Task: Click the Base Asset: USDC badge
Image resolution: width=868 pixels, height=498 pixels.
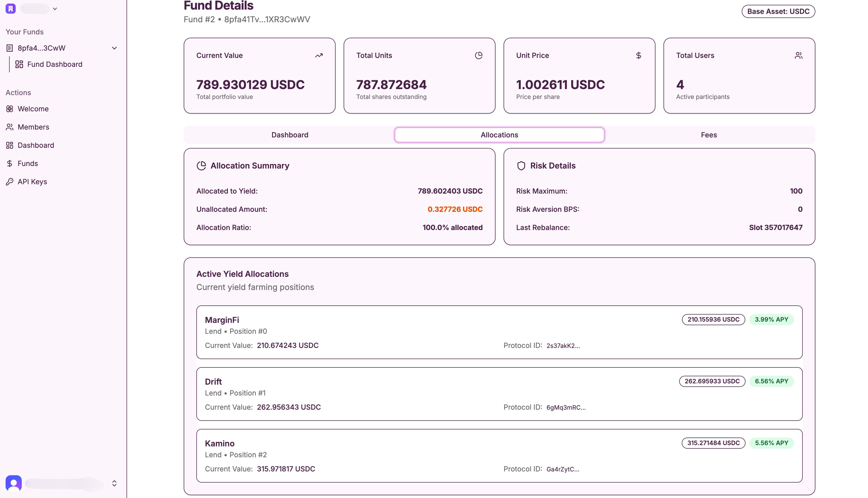Action: (778, 11)
